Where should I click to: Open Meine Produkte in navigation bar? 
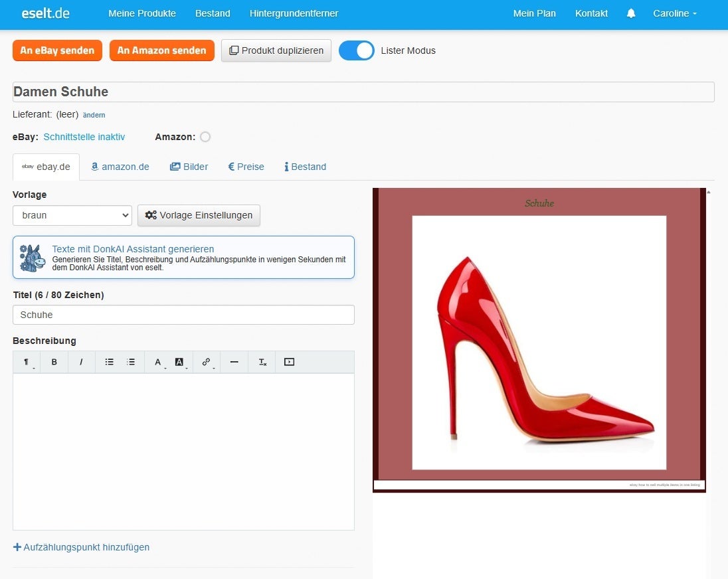(142, 13)
